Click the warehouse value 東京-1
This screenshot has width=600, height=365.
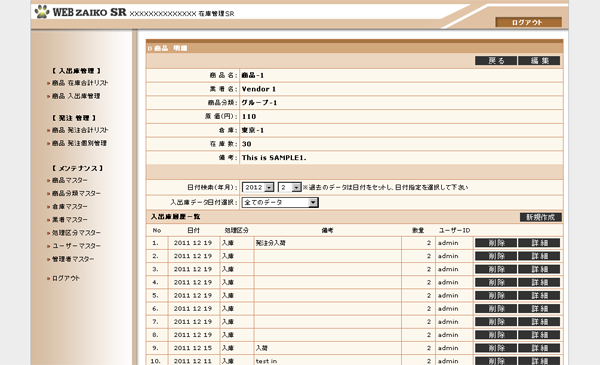coord(253,130)
